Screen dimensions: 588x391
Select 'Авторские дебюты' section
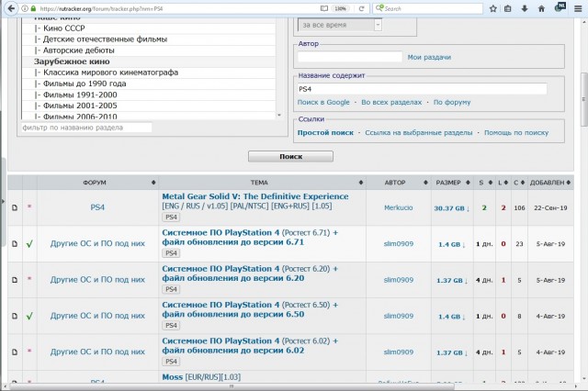(x=149, y=50)
